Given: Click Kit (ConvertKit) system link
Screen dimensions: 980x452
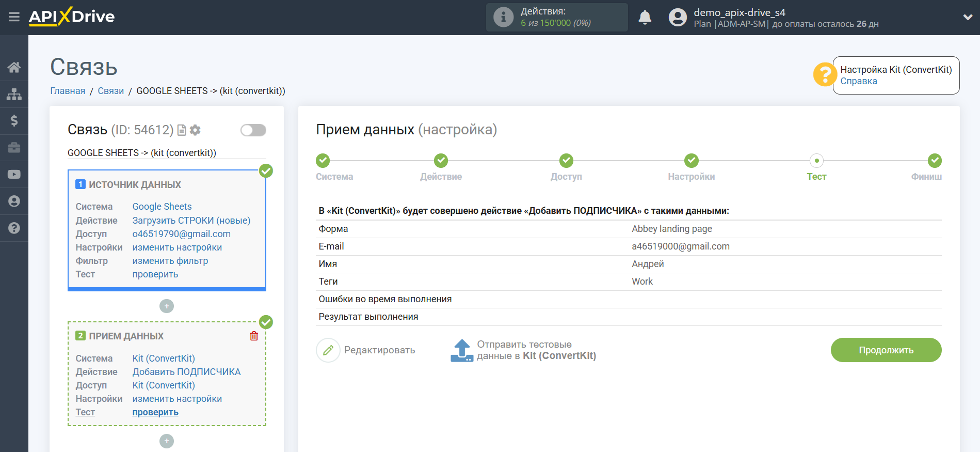Looking at the screenshot, I should [164, 359].
